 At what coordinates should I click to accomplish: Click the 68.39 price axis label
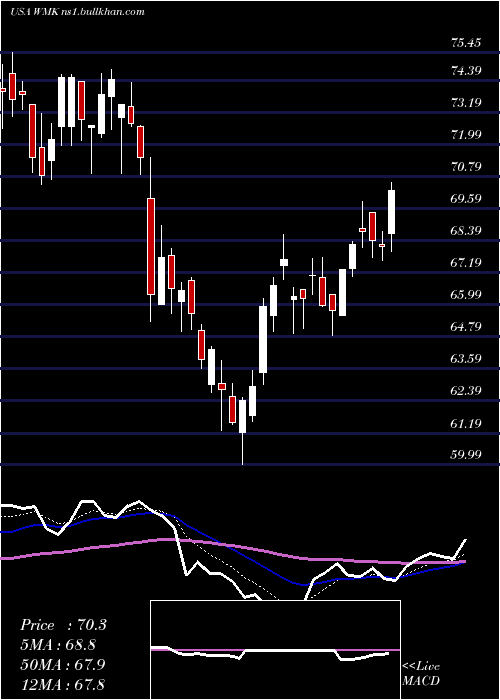click(x=466, y=230)
